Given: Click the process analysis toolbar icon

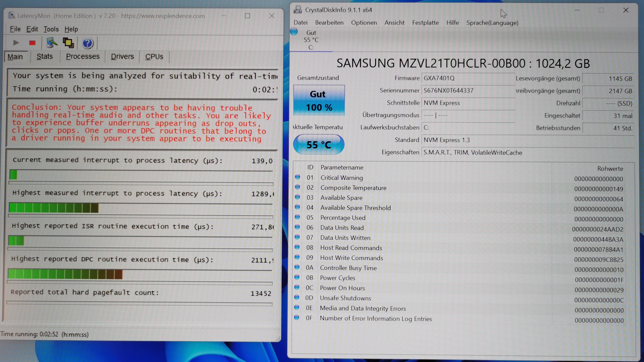Looking at the screenshot, I should tap(51, 43).
